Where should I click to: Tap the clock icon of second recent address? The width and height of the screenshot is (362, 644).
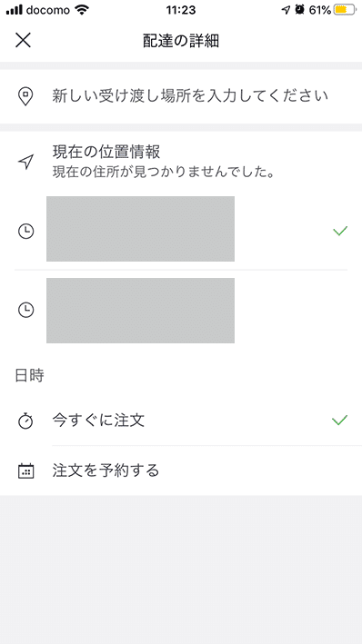pos(25,310)
